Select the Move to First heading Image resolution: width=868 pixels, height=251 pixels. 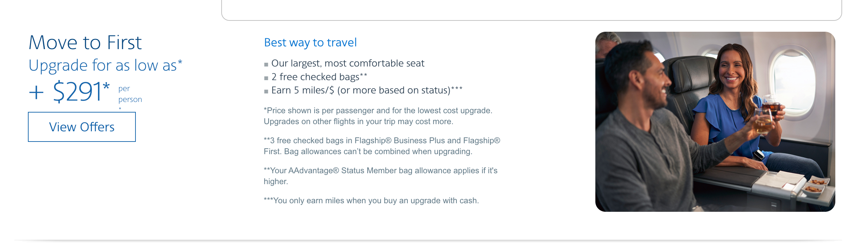pyautogui.click(x=85, y=42)
